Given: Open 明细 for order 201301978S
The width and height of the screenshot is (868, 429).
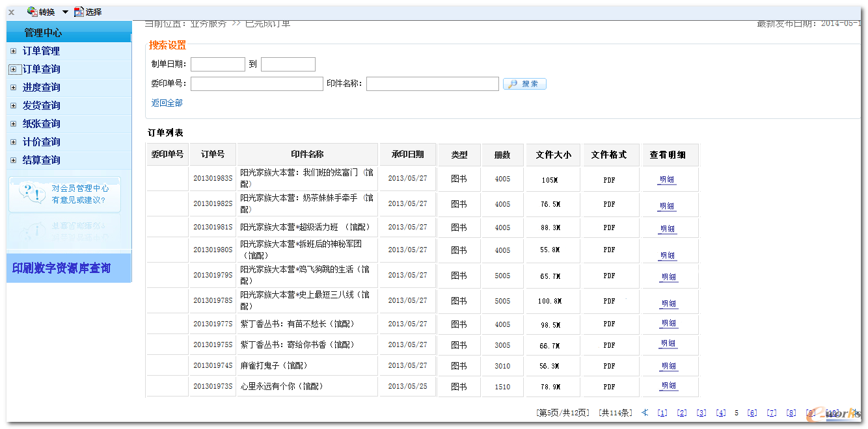Looking at the screenshot, I should [x=669, y=304].
